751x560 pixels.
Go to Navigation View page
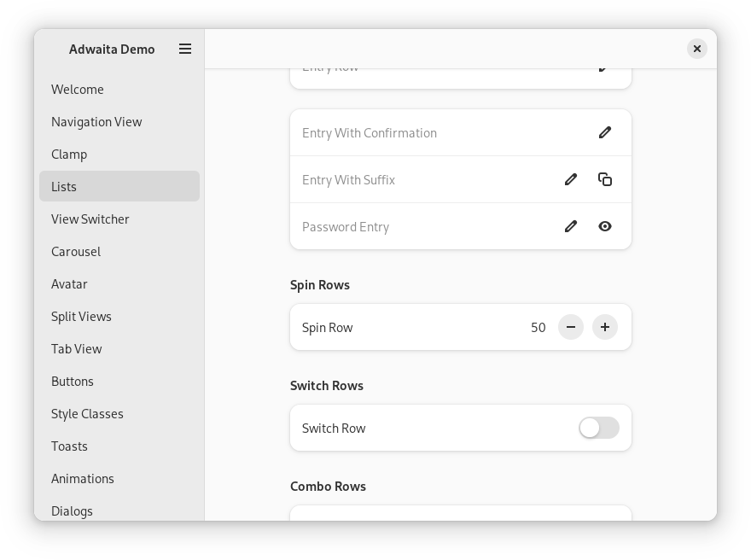(119, 122)
